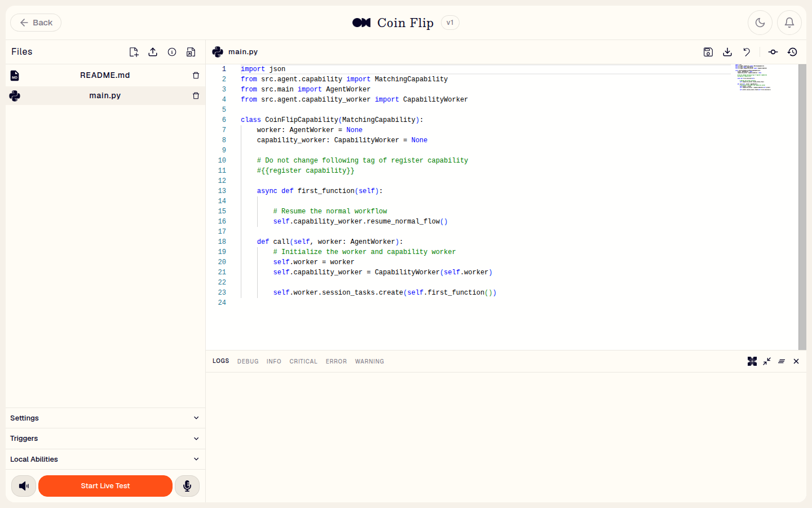Click the 'import json' line
Viewport: 812px width, 508px height.
263,69
